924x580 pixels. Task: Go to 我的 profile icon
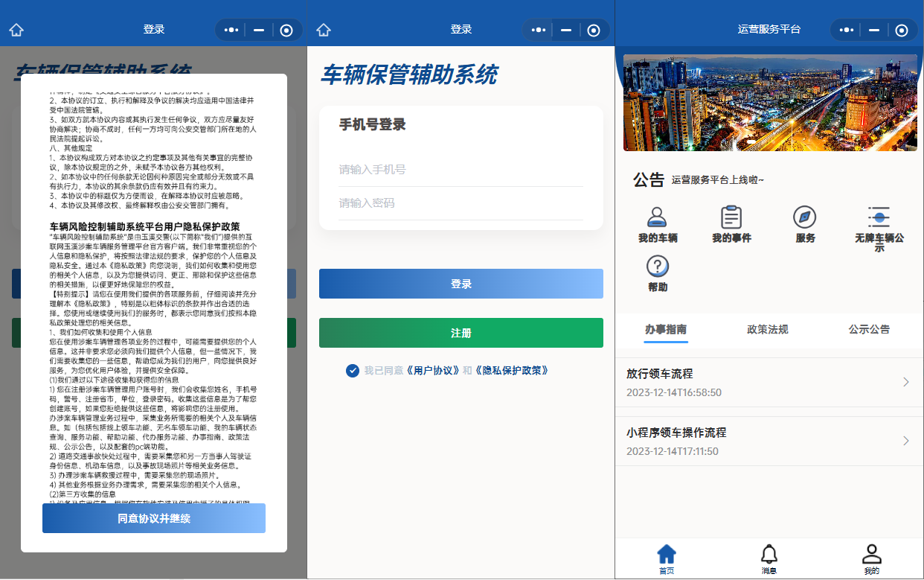[871, 555]
